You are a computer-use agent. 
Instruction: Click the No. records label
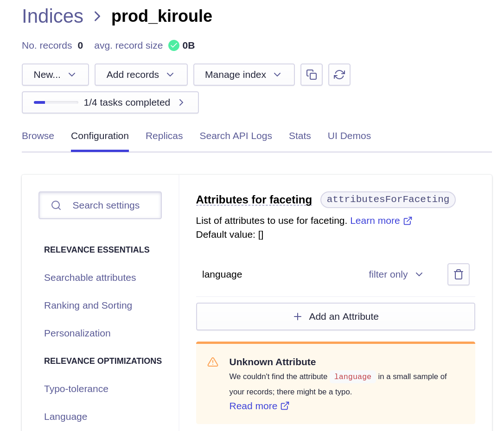pyautogui.click(x=47, y=45)
